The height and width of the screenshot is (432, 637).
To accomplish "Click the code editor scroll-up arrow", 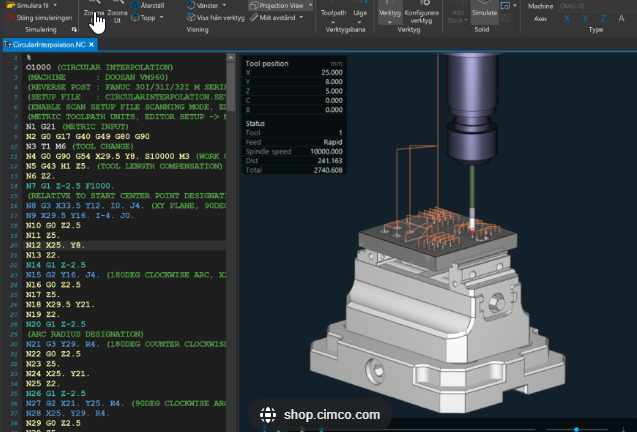I will click(x=231, y=58).
